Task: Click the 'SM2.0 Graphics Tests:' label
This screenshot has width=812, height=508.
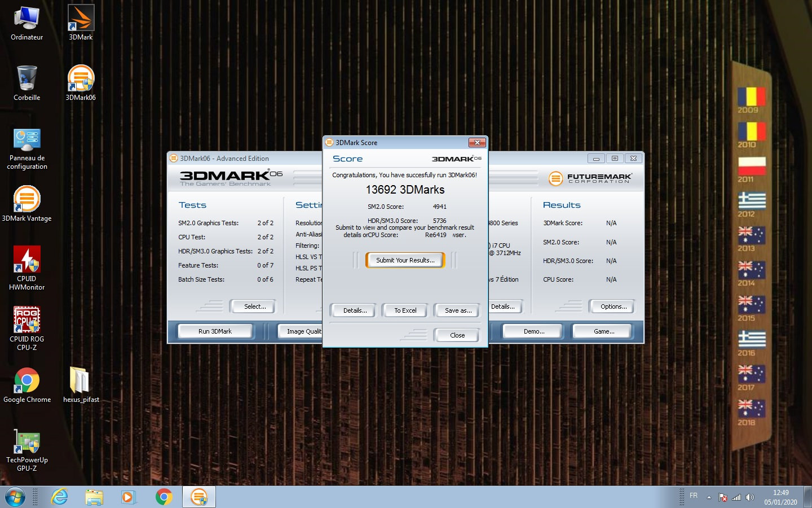Action: 208,223
